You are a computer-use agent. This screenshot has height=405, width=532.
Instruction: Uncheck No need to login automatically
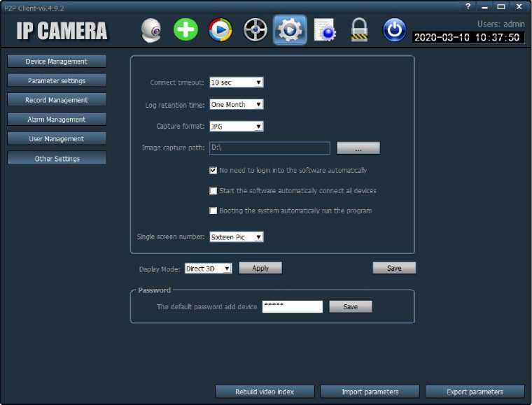click(x=213, y=171)
